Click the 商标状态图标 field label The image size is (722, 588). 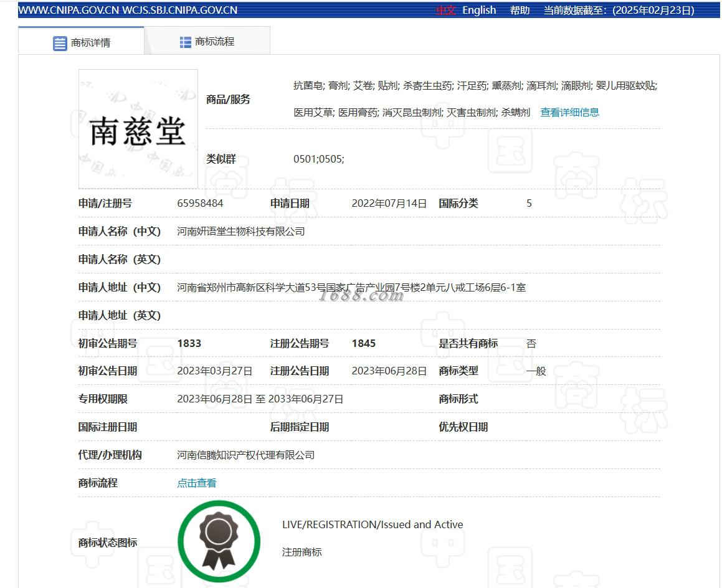(x=108, y=543)
